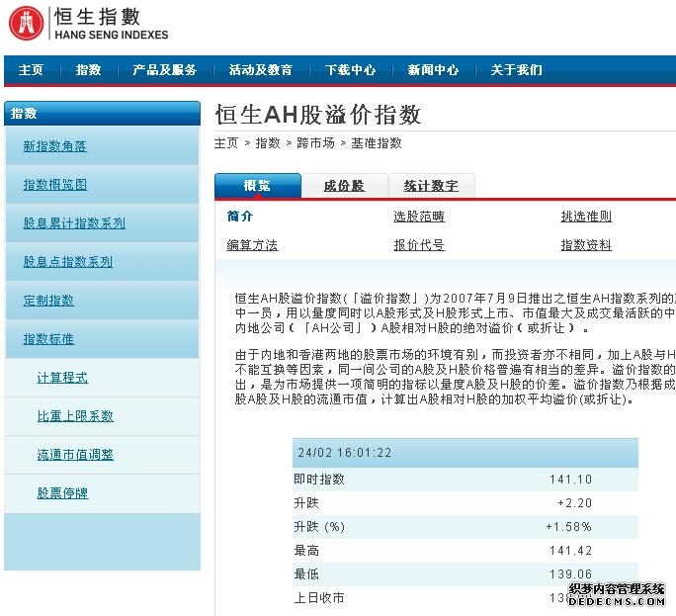The image size is (676, 616).
Task: Open 比重上限系数 sub-item in sidebar
Action: click(75, 416)
